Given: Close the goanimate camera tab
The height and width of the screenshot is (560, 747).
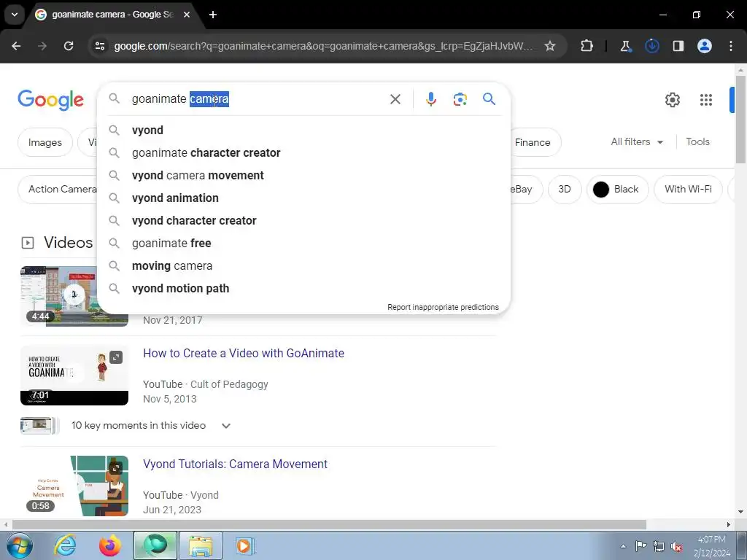Looking at the screenshot, I should (x=187, y=15).
